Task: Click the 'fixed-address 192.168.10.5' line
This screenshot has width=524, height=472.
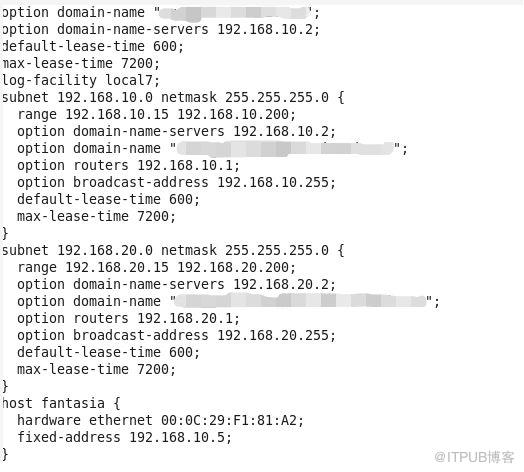Action: point(124,438)
